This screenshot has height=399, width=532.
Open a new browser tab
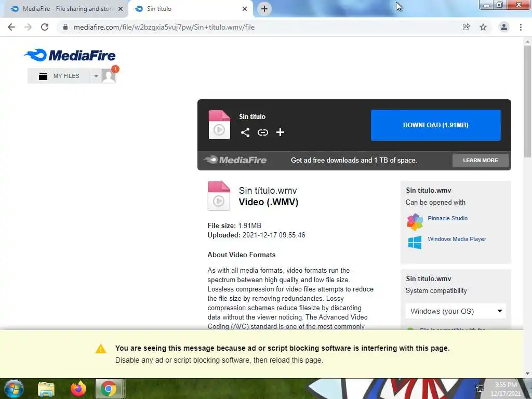(x=264, y=9)
